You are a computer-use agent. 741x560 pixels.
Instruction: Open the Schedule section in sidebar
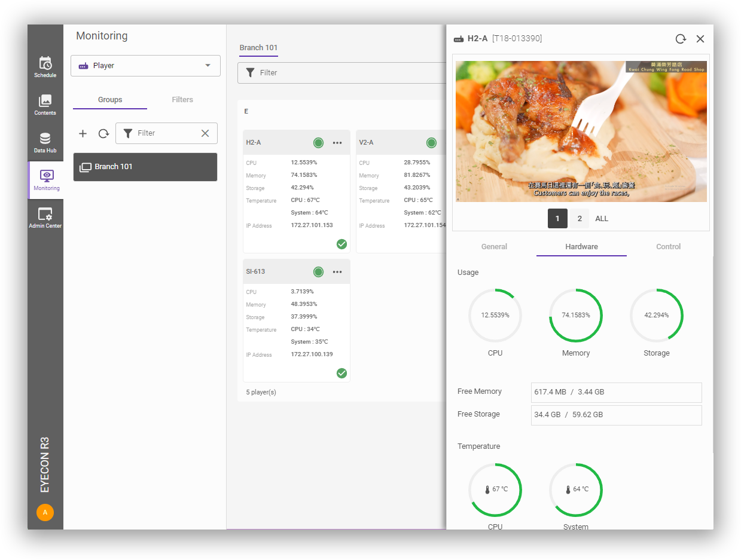pyautogui.click(x=45, y=67)
